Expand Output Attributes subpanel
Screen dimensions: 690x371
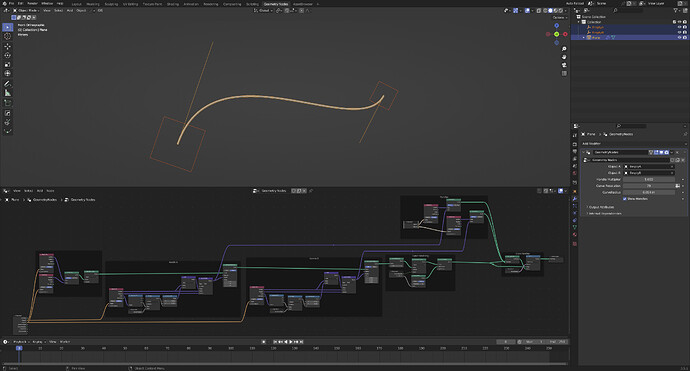pos(601,207)
